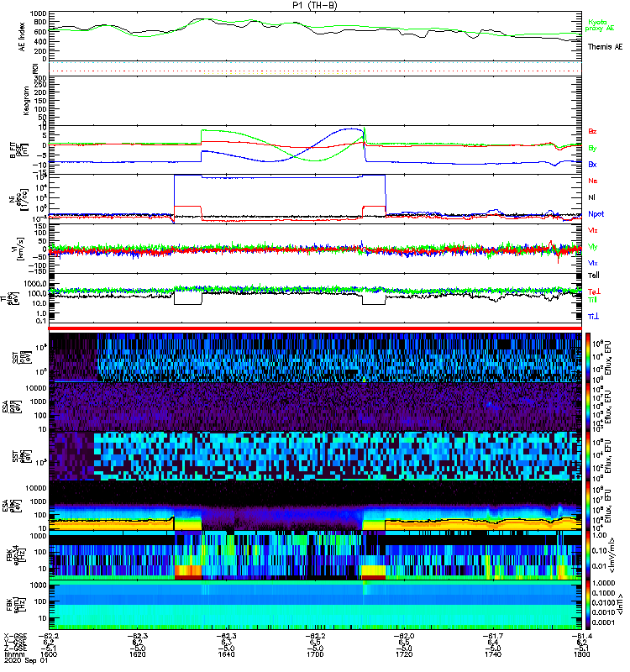Click the '1720' time tick label

(x=404, y=654)
